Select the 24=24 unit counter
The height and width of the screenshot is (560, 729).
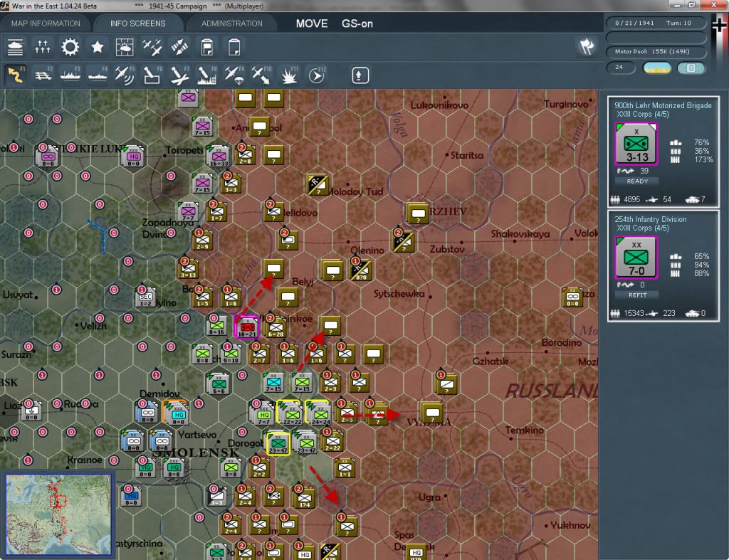320,413
